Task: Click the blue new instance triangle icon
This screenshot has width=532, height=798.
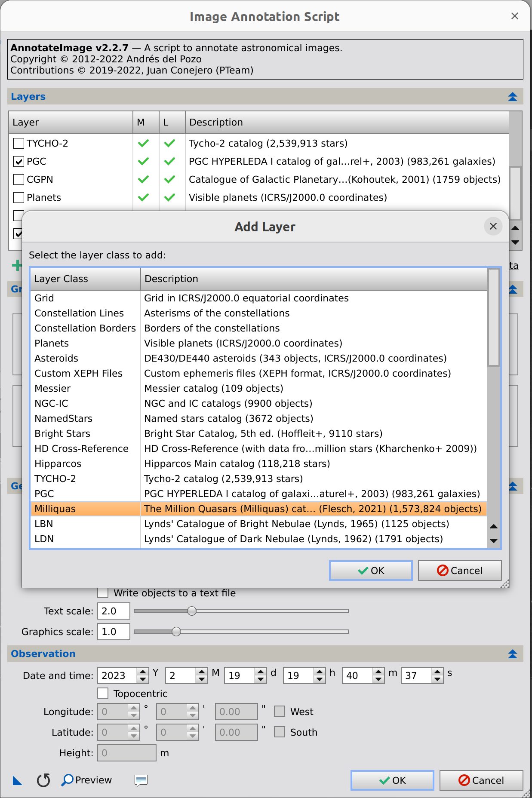Action: (x=17, y=780)
